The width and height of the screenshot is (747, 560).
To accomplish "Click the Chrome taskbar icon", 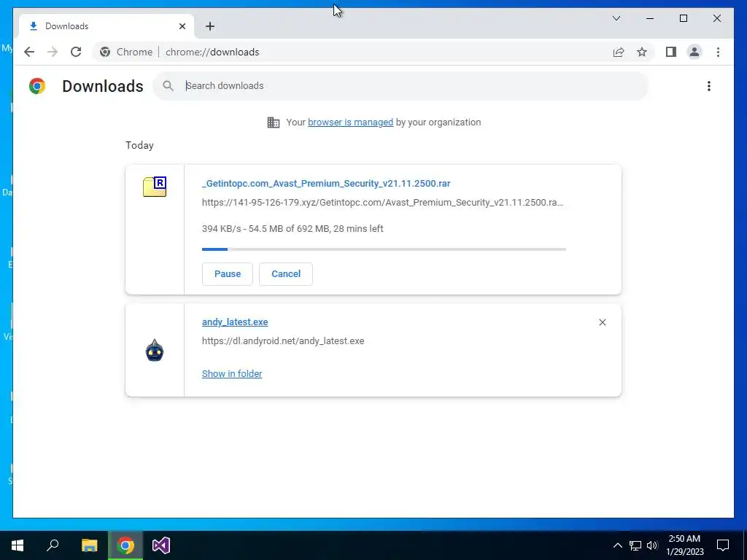I will pyautogui.click(x=125, y=545).
